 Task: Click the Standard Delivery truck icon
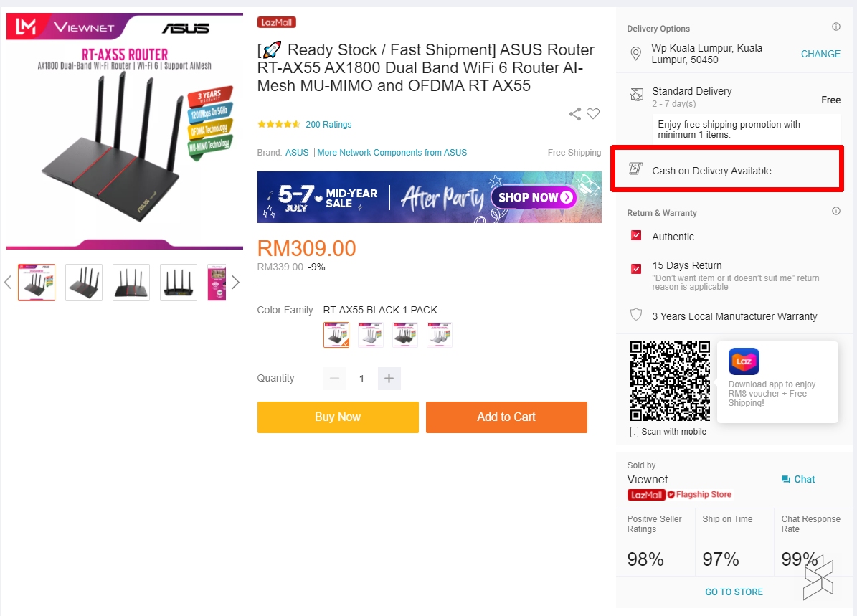tap(635, 94)
